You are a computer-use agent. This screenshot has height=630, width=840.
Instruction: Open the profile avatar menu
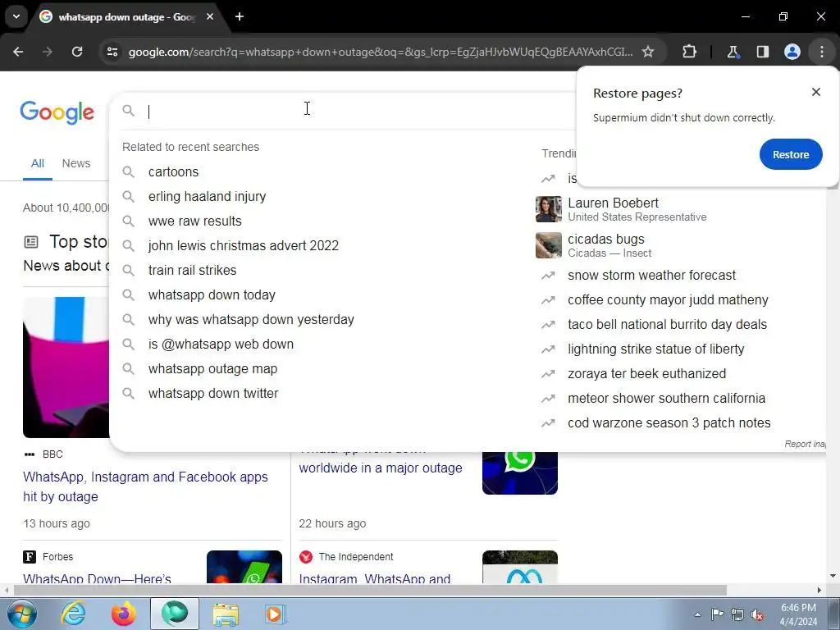[792, 52]
